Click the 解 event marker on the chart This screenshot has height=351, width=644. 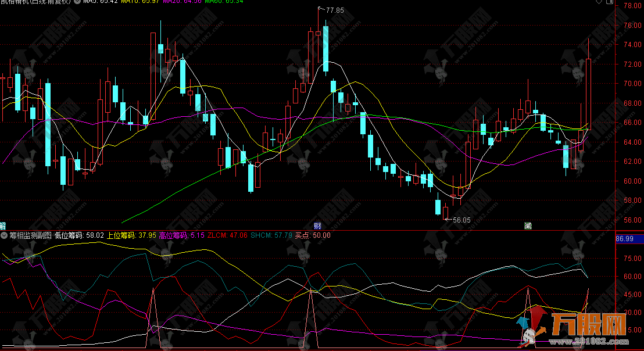point(3,225)
